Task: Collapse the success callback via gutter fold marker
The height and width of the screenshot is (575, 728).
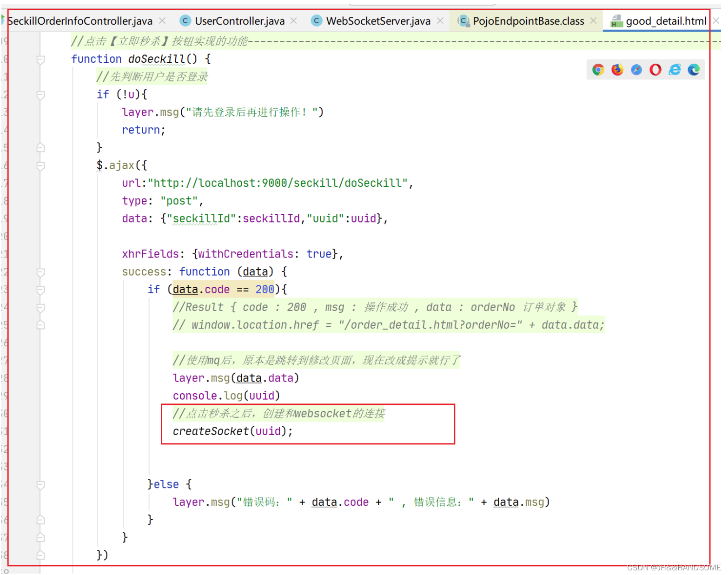Action: pos(40,272)
